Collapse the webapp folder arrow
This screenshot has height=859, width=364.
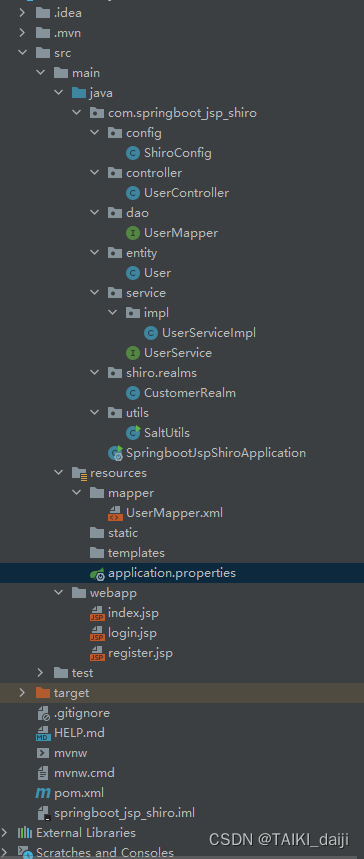pos(58,593)
